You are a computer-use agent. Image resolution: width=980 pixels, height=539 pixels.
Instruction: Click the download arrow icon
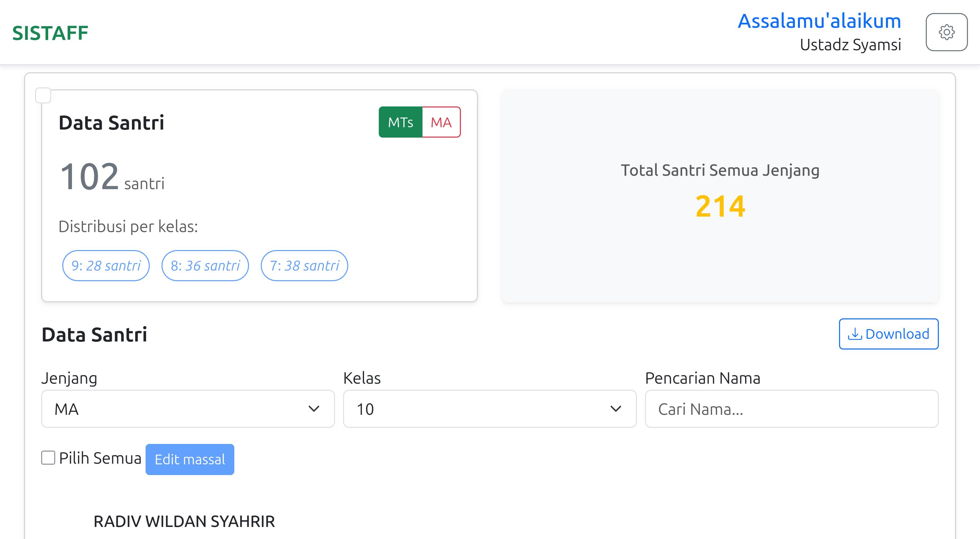pyautogui.click(x=854, y=334)
